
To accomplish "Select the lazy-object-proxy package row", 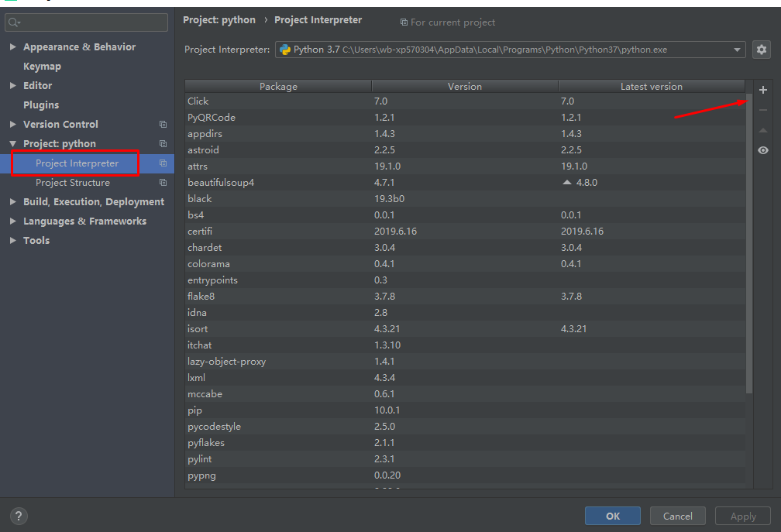I will pyautogui.click(x=465, y=362).
